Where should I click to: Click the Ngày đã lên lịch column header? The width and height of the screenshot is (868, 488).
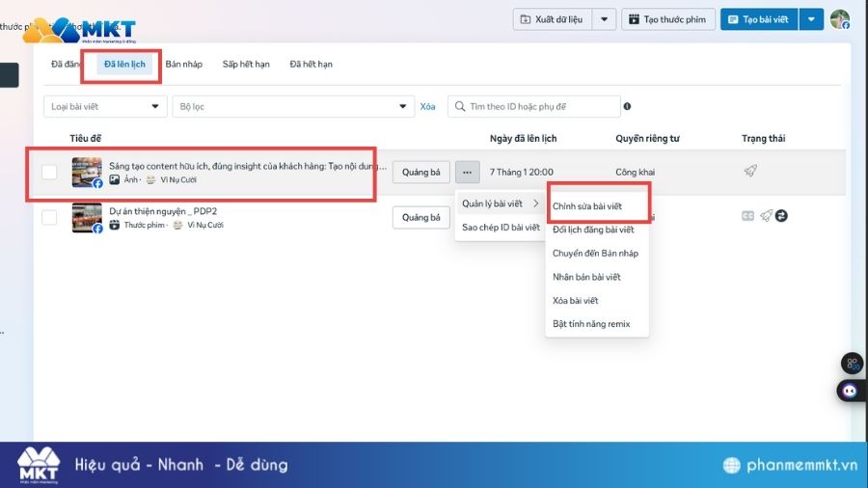523,138
